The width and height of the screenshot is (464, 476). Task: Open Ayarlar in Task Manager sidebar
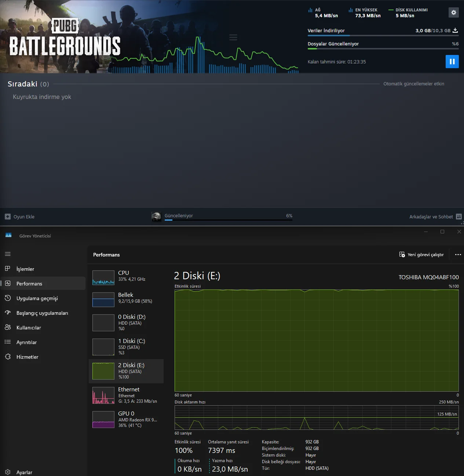tap(43, 472)
